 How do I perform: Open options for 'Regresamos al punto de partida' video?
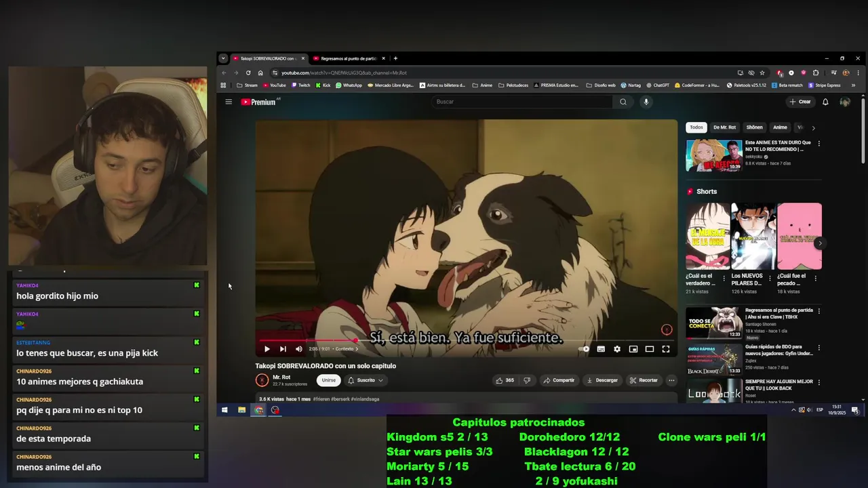[818, 311]
